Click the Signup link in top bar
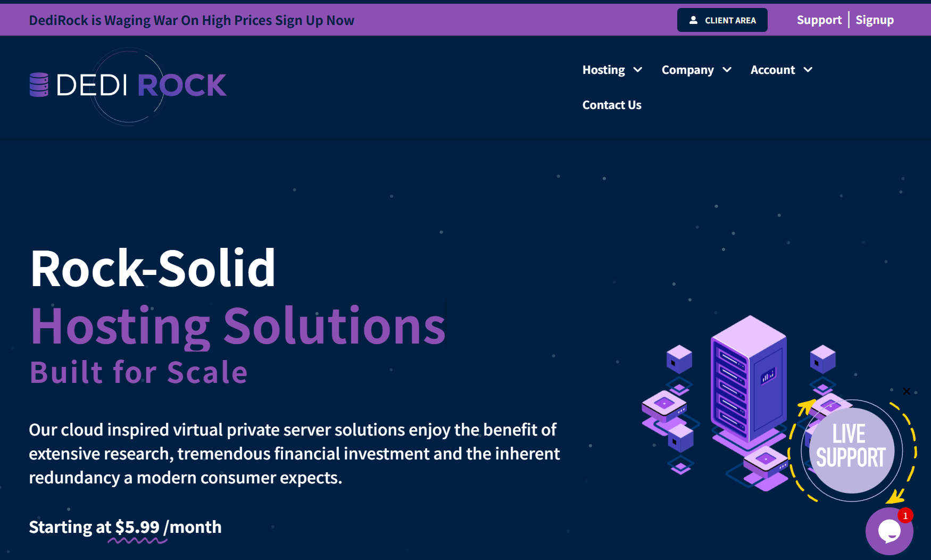 [x=874, y=20]
